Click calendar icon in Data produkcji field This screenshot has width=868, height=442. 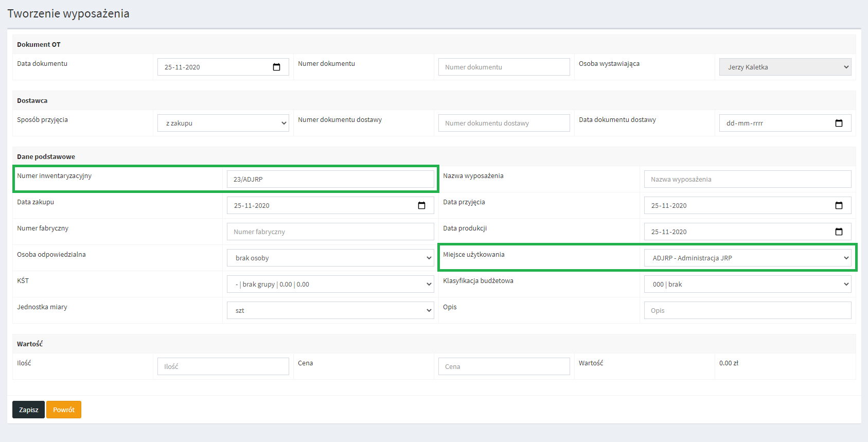click(839, 232)
